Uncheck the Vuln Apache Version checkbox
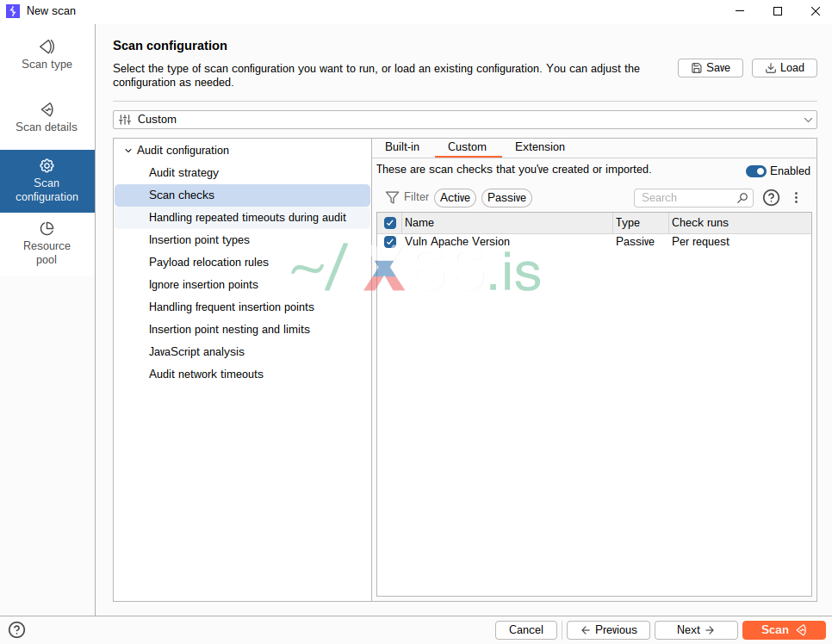 [x=390, y=242]
